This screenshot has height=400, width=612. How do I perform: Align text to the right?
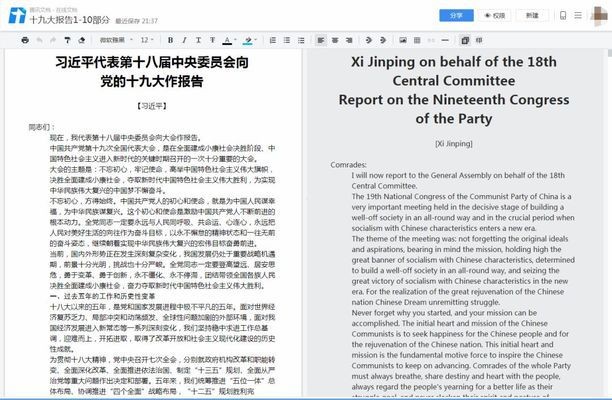pyautogui.click(x=349, y=40)
